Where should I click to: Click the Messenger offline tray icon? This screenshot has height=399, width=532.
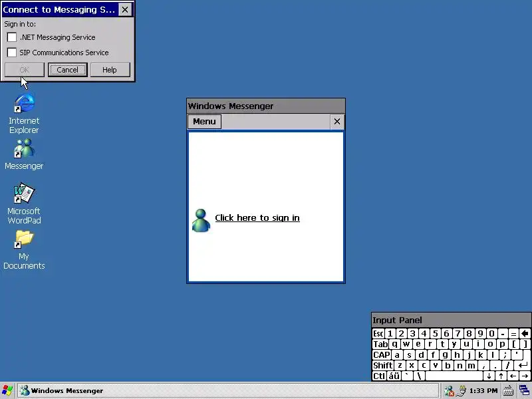[449, 391]
